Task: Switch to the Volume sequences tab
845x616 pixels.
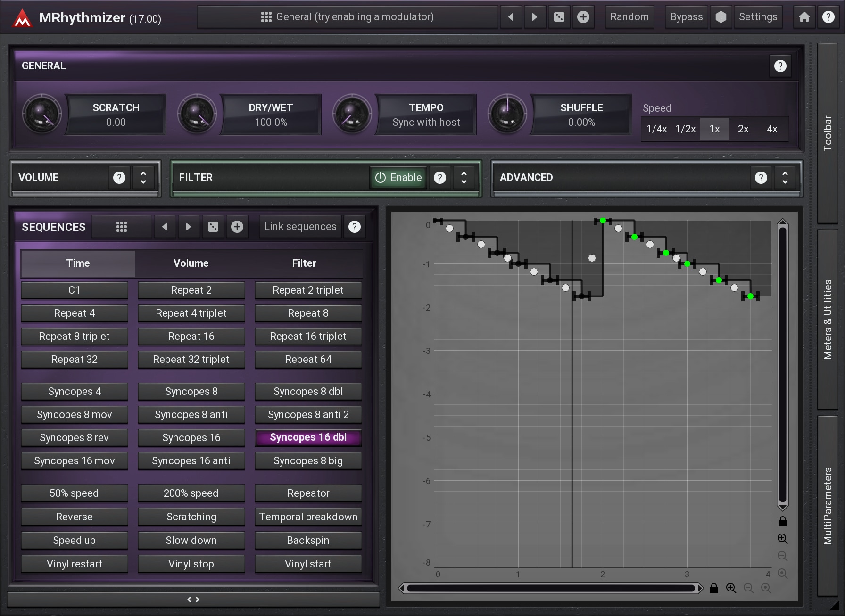Action: [191, 263]
